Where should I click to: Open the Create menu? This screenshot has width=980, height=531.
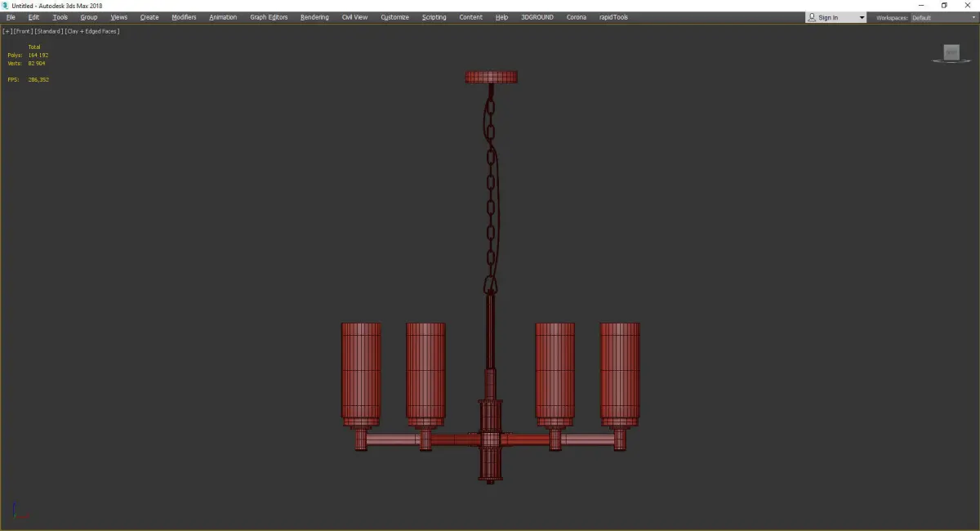click(149, 17)
